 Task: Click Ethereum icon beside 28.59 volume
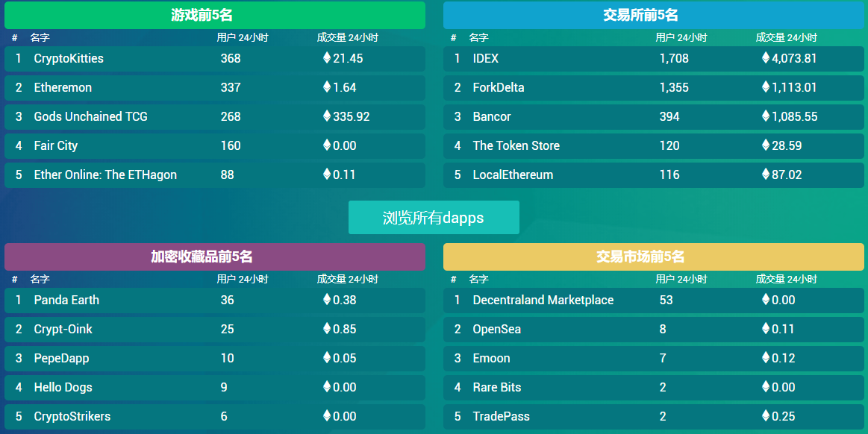pyautogui.click(x=766, y=145)
